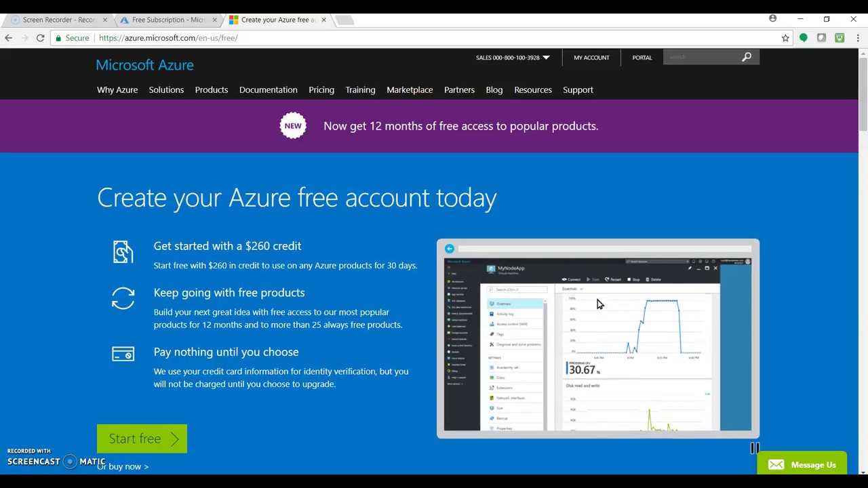Screen dimensions: 868x488
Task: Click the 'Get started with a $260 credit' heading
Action: click(227, 246)
